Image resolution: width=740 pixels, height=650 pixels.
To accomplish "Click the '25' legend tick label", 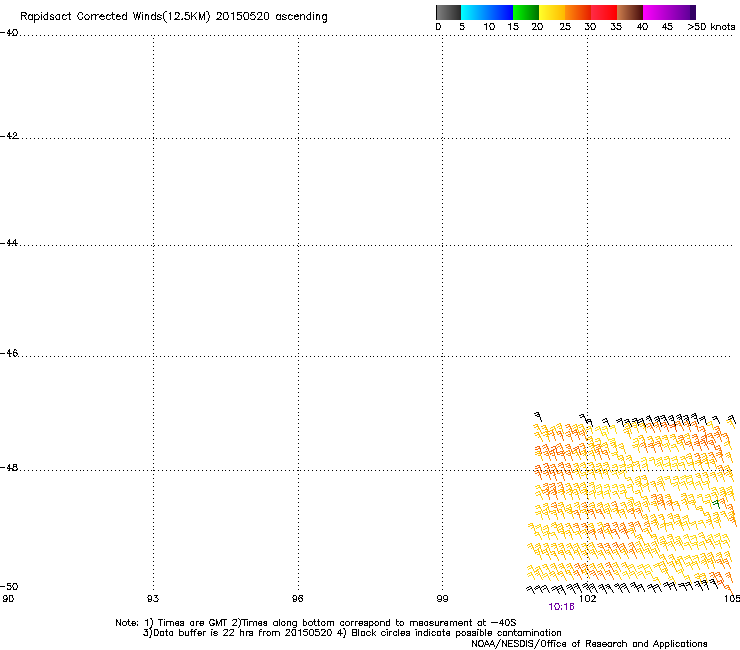I will click(565, 27).
